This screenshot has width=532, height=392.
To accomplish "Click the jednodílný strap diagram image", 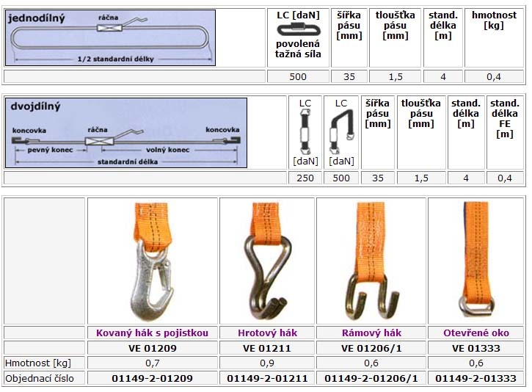I will [x=110, y=37].
